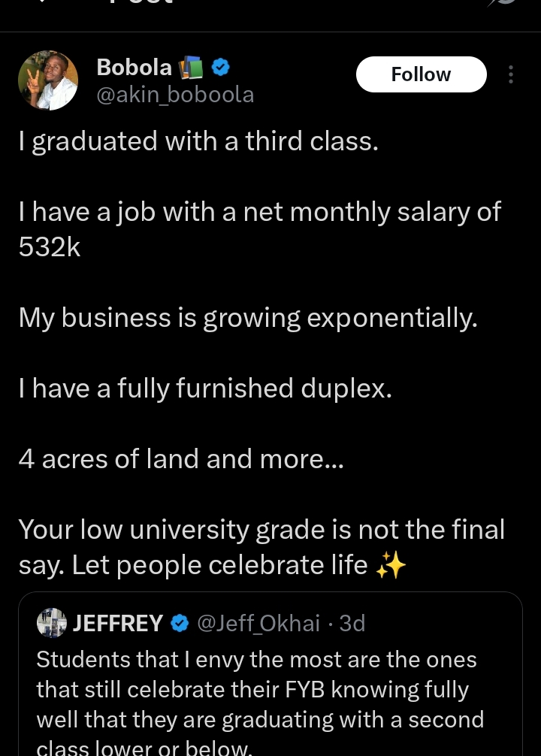Click Bobola's blue verified badge
The image size is (541, 756).
click(221, 68)
